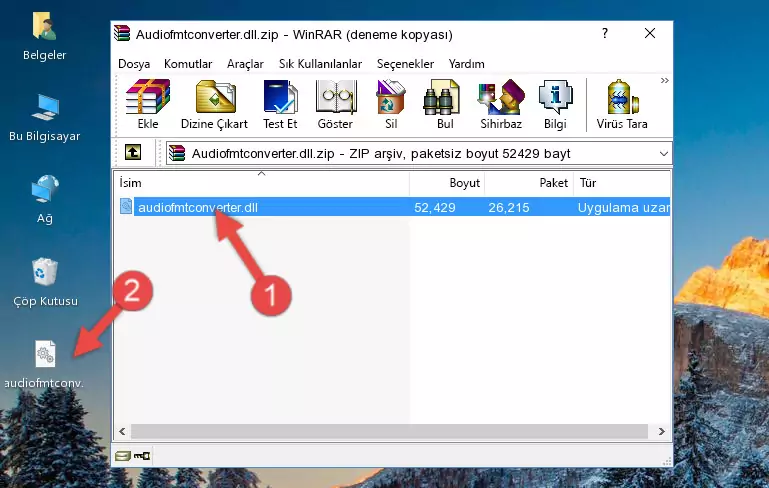Open the Yardım menu
This screenshot has height=488, width=769.
click(x=466, y=64)
